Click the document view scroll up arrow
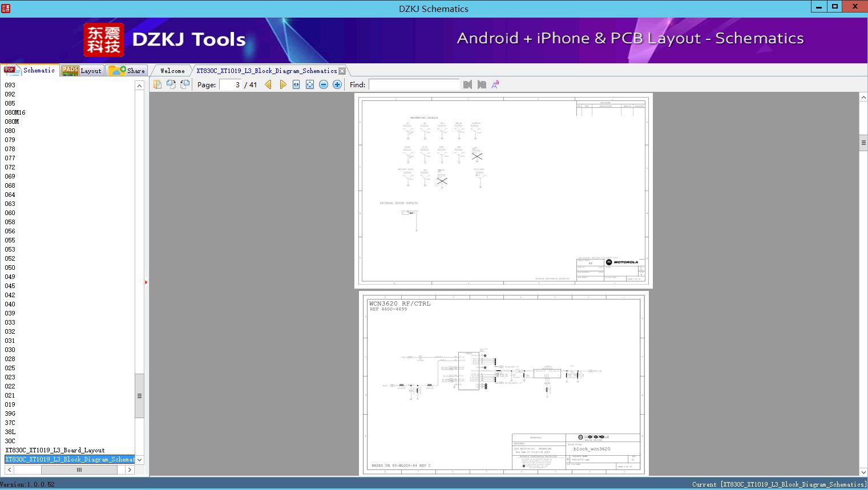This screenshot has height=490, width=868. click(x=863, y=98)
